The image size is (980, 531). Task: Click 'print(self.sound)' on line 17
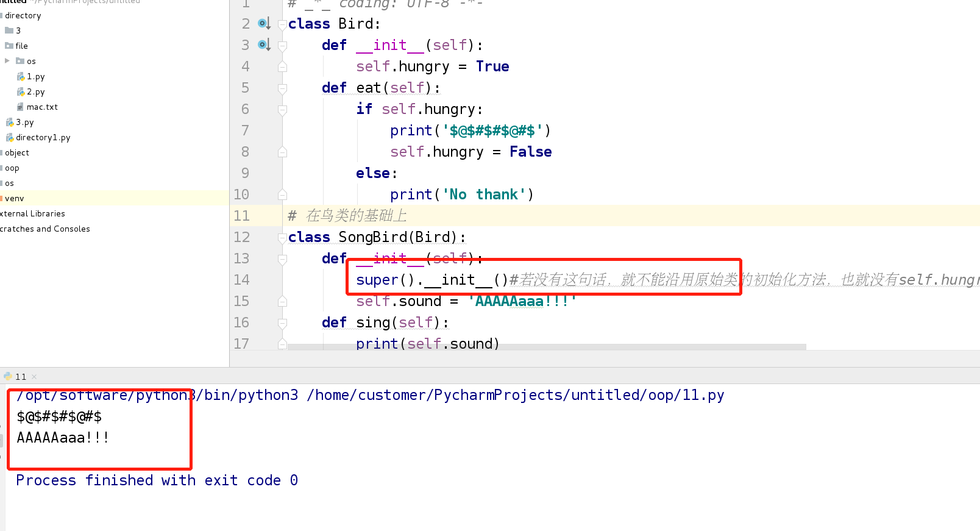(x=428, y=344)
